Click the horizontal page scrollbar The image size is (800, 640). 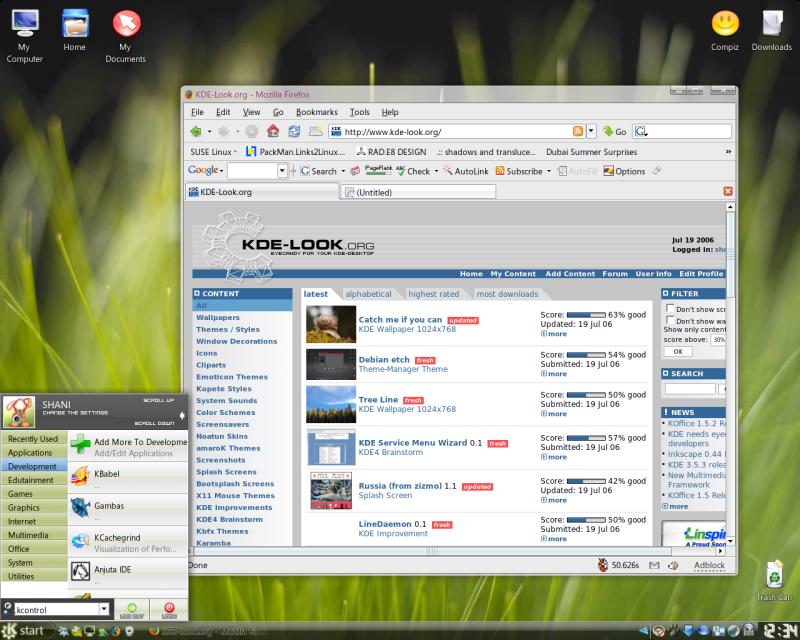(x=433, y=551)
